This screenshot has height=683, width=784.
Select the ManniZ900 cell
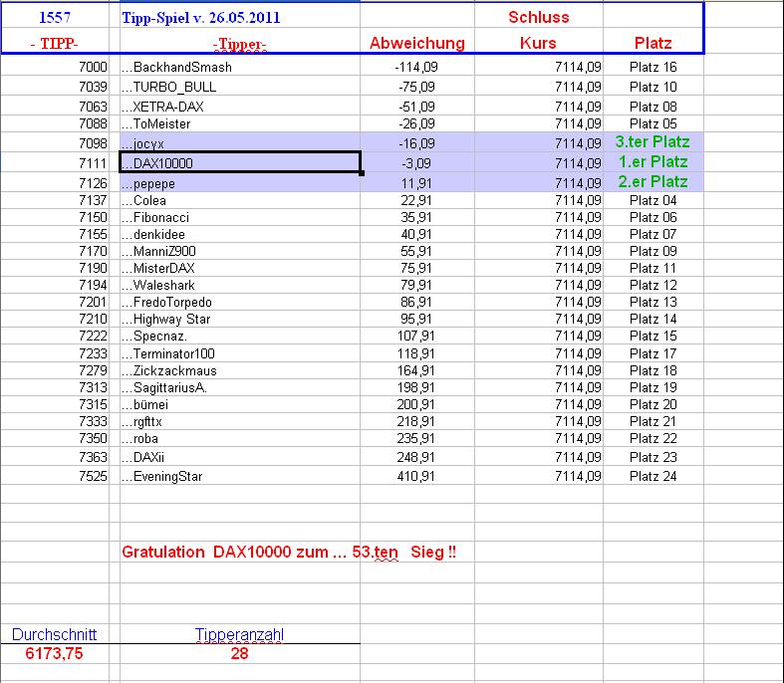click(240, 251)
